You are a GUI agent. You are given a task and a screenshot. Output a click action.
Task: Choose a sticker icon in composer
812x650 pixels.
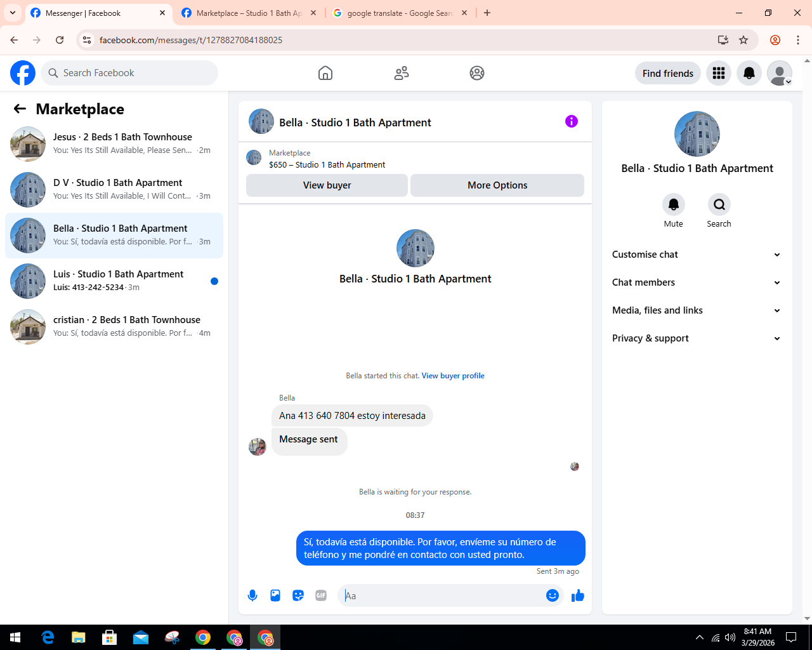[298, 595]
